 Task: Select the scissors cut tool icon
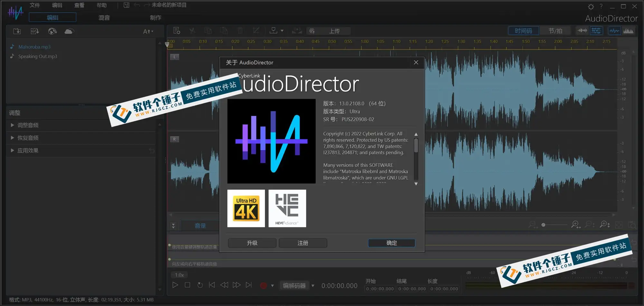(192, 31)
